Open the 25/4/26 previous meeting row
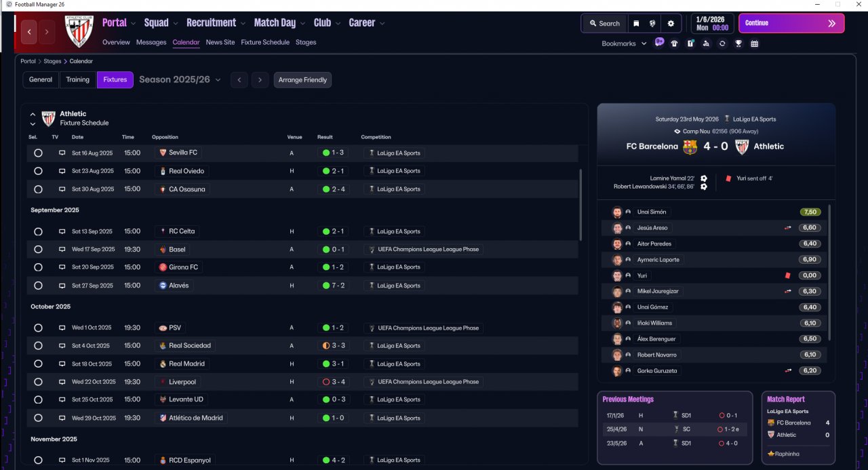The height and width of the screenshot is (470, 868). [x=675, y=429]
